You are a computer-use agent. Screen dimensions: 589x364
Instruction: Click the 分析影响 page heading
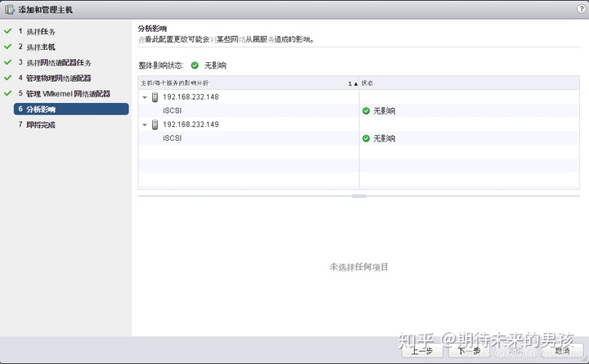pyautogui.click(x=152, y=29)
